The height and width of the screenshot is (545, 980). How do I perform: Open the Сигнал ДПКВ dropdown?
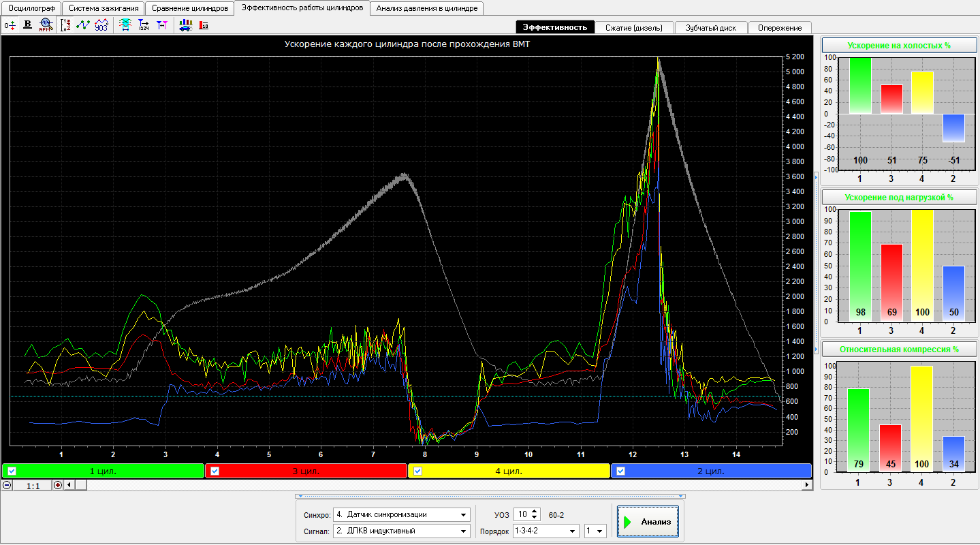[464, 531]
